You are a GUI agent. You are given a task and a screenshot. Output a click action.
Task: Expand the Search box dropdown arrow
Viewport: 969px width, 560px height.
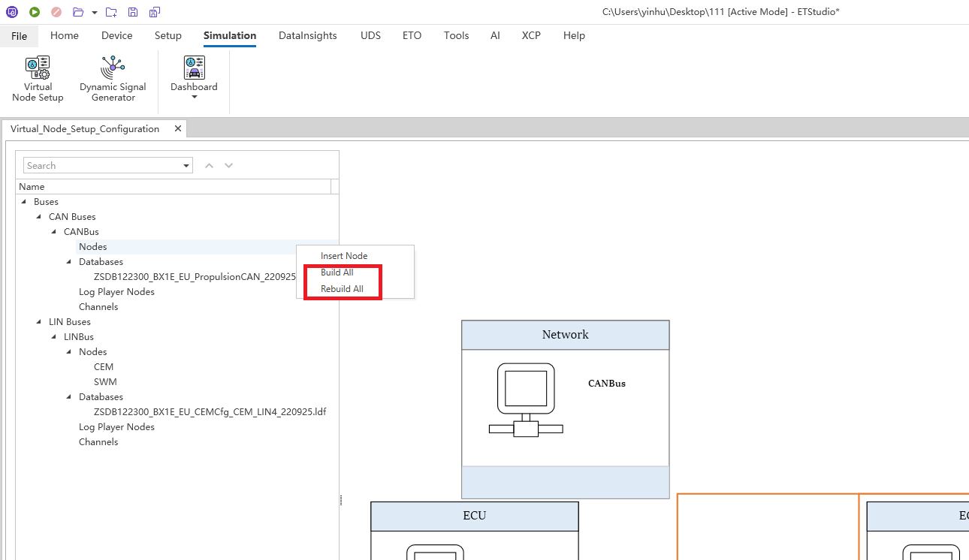(x=186, y=166)
